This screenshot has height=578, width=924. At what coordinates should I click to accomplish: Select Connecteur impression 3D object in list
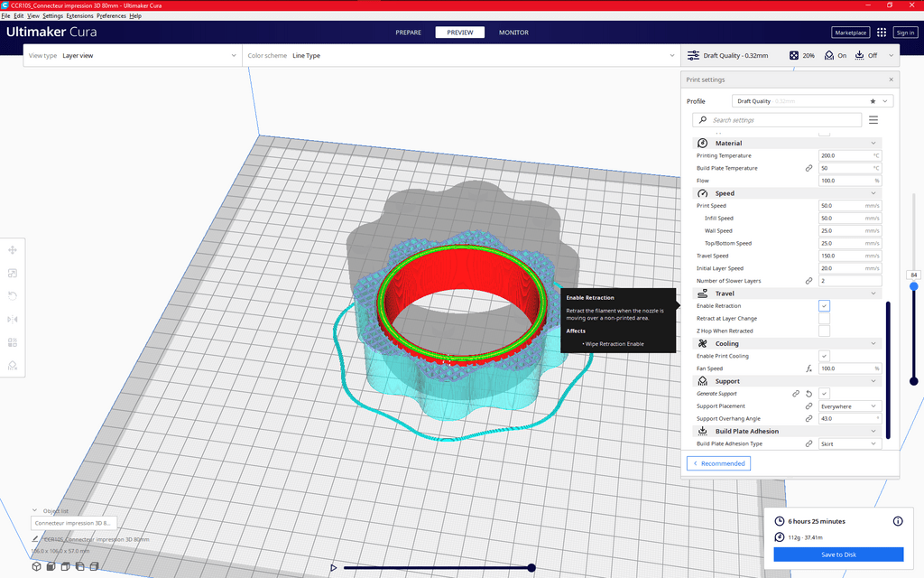point(74,523)
